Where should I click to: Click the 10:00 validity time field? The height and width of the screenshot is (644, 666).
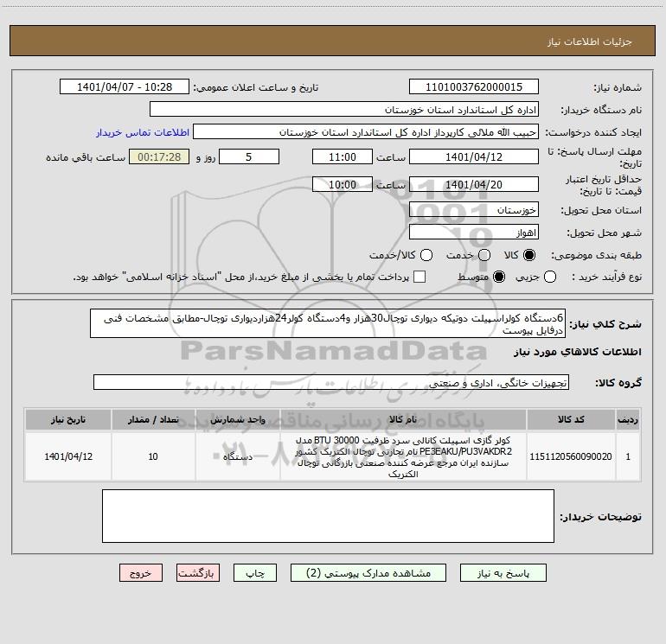tap(343, 184)
